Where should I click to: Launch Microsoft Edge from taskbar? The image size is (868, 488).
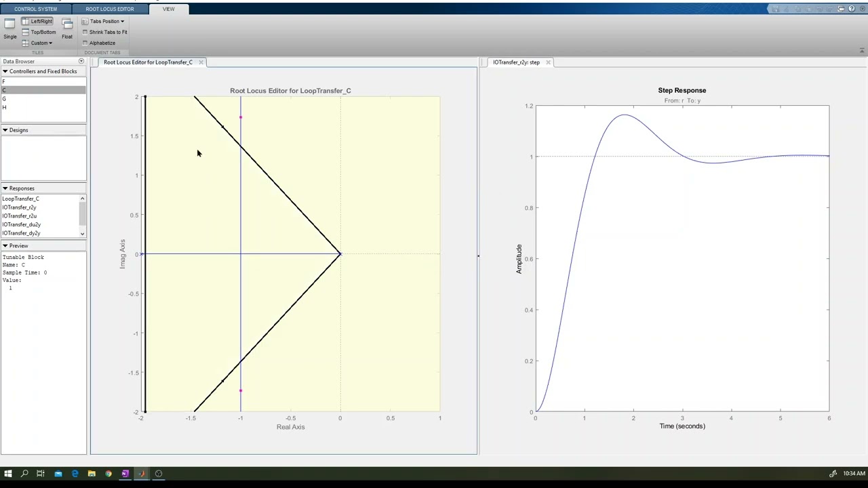(75, 474)
